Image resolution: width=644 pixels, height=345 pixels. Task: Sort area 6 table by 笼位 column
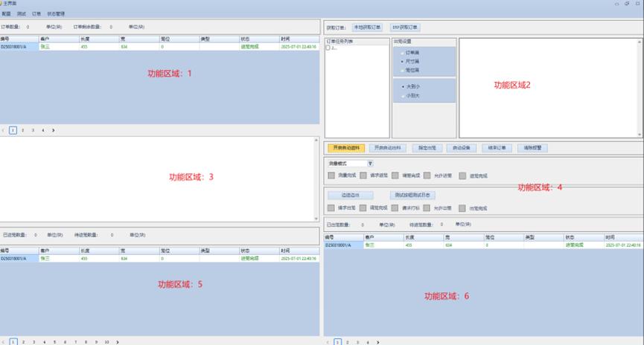coord(504,237)
